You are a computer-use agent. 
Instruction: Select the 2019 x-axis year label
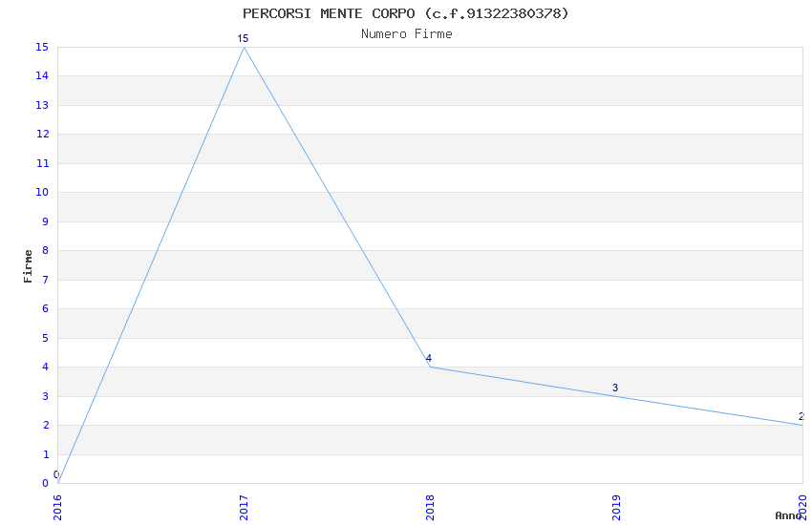coord(616,508)
